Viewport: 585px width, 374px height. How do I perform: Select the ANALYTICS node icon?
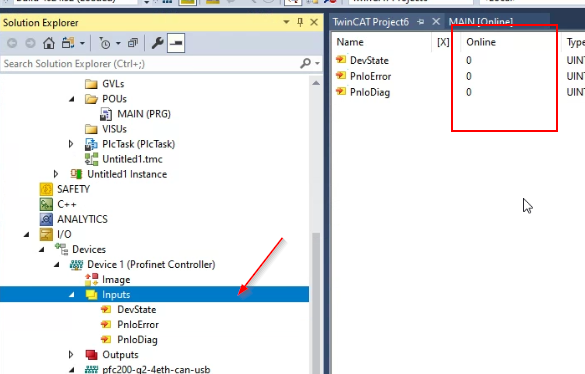[46, 219]
